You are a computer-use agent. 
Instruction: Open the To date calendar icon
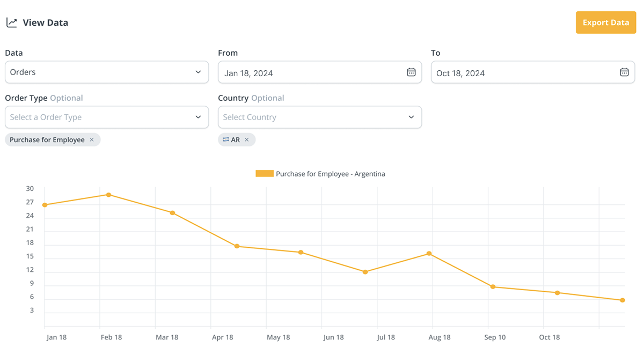point(624,72)
